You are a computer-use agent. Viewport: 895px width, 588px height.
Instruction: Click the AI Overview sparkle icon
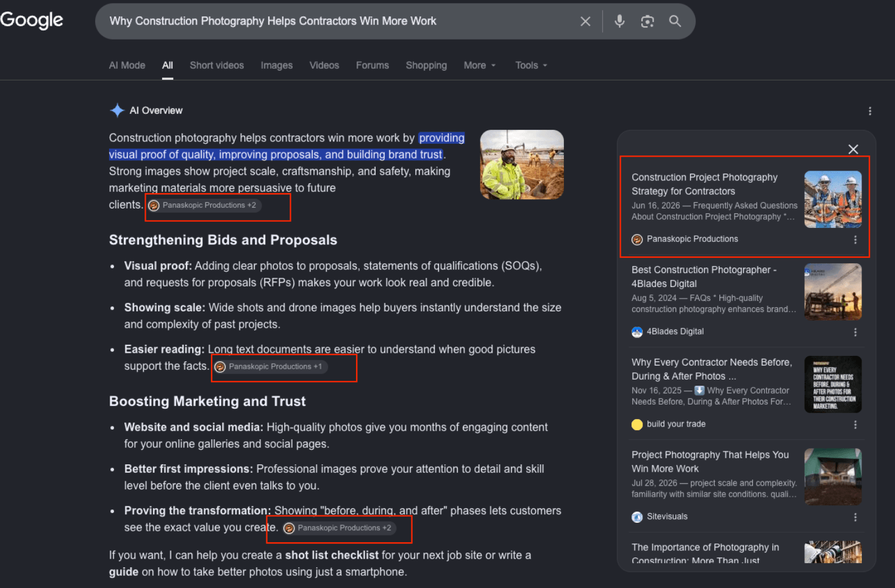117,110
